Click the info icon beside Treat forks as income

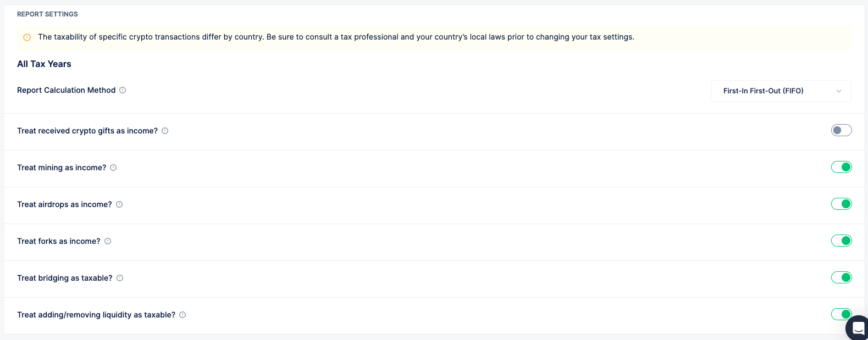point(108,241)
